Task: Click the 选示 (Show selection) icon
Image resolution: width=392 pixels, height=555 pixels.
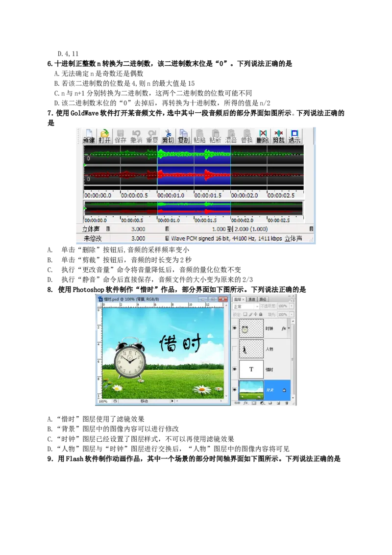Action: point(294,136)
